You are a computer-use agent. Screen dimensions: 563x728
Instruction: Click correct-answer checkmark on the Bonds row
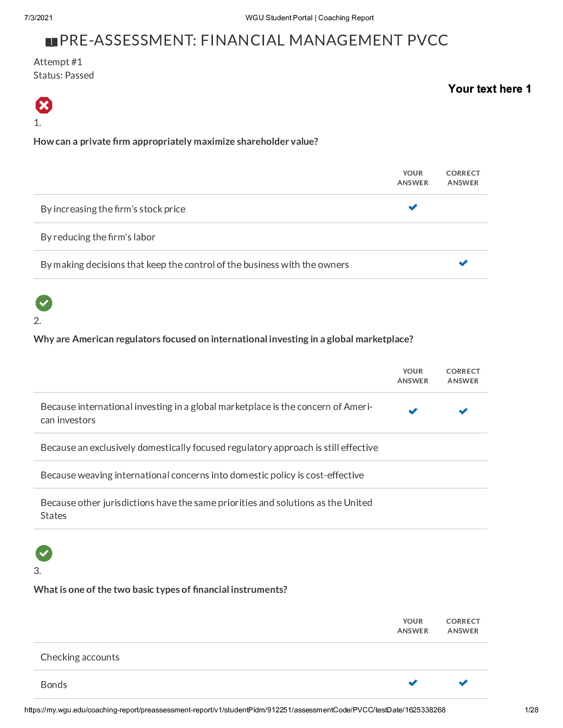[463, 683]
